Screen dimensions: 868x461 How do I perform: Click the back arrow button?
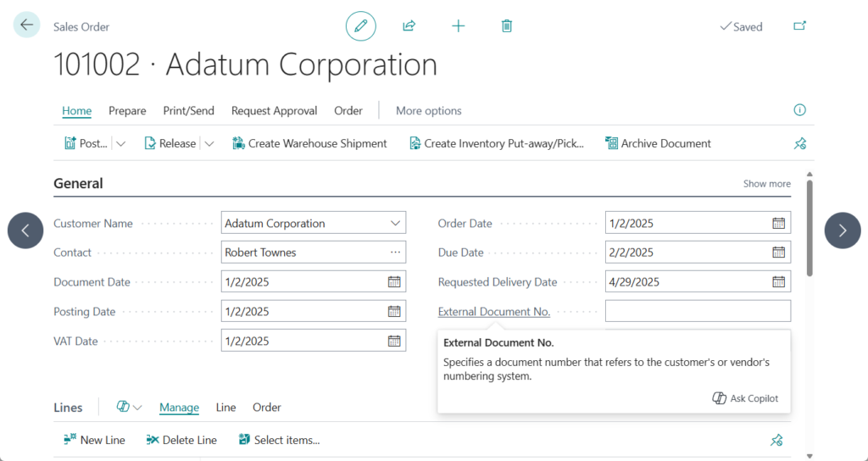(x=26, y=25)
